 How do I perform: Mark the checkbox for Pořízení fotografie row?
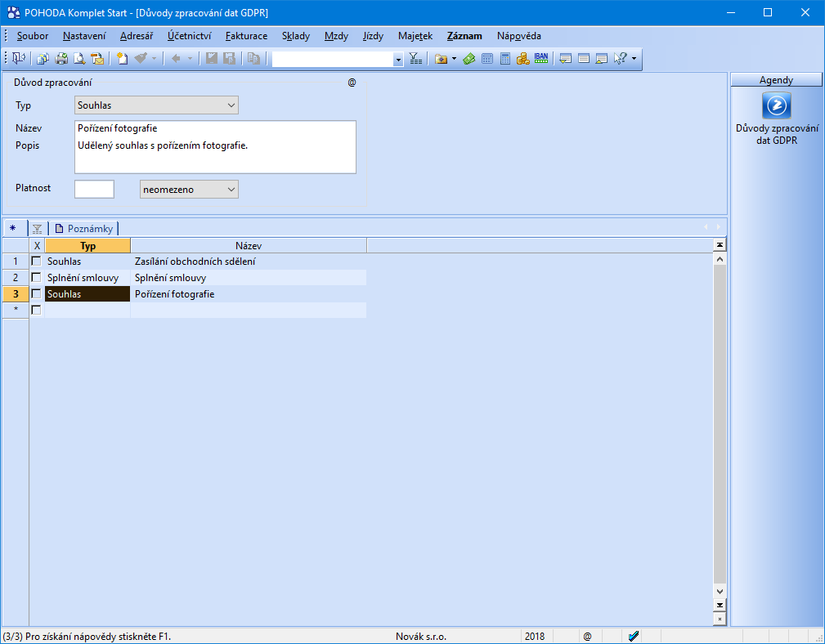pyautogui.click(x=36, y=293)
